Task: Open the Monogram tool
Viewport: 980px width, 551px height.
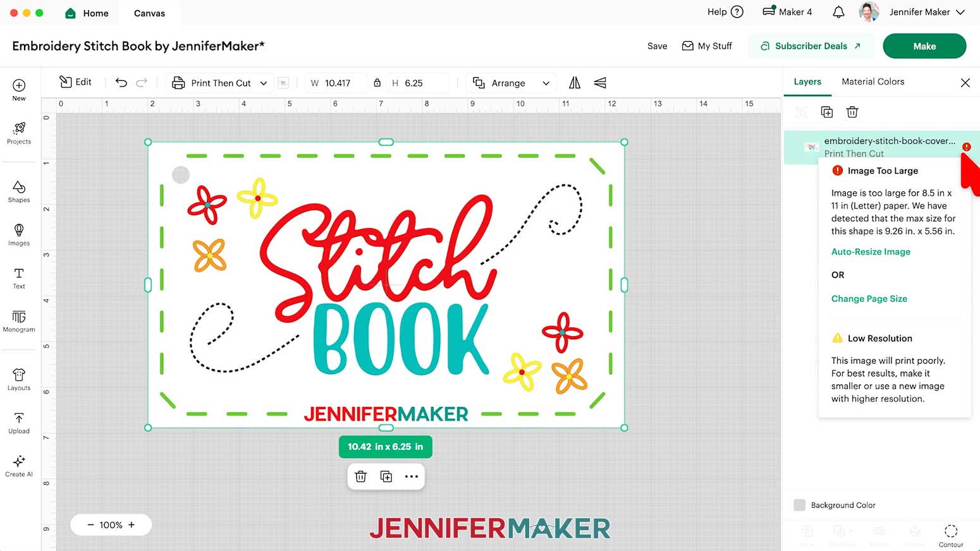Action: pyautogui.click(x=19, y=321)
